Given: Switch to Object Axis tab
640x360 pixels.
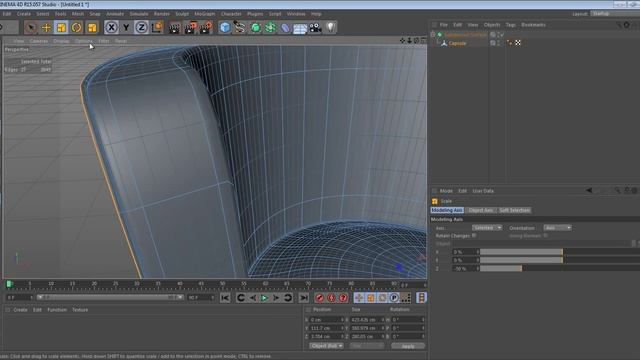Looking at the screenshot, I should click(480, 210).
